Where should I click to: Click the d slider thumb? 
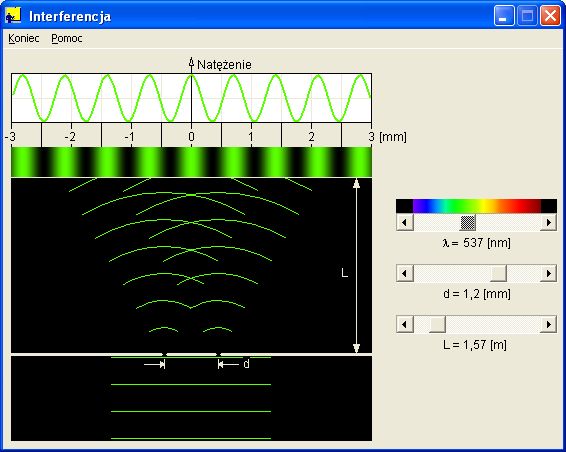[498, 273]
